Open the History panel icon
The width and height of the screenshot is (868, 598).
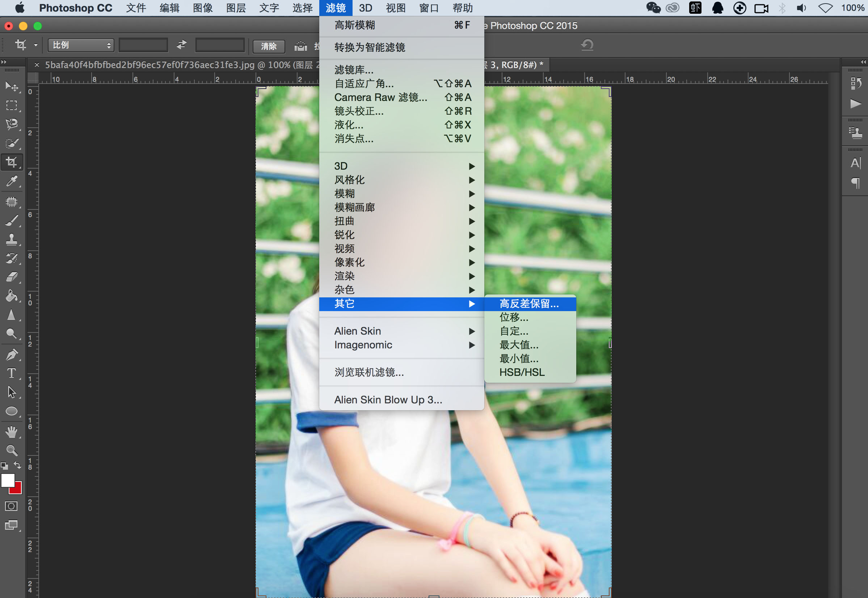pyautogui.click(x=855, y=83)
